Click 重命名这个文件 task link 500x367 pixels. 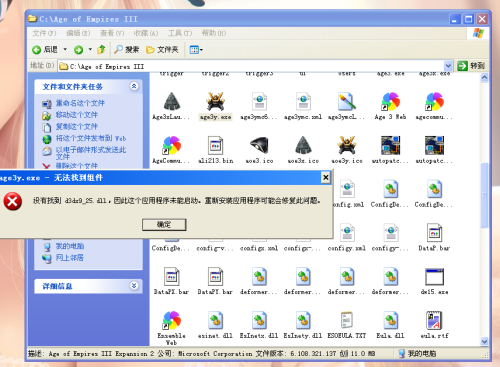coord(80,103)
